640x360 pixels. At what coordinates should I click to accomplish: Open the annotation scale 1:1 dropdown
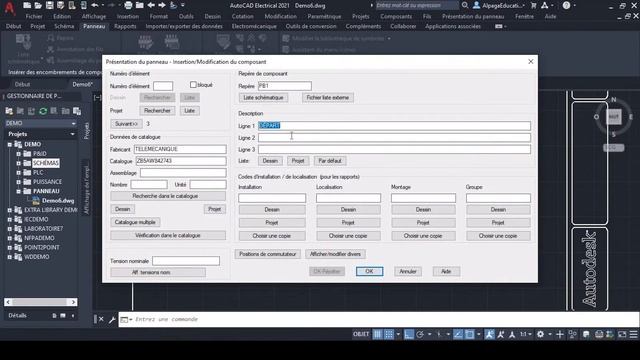(526, 334)
